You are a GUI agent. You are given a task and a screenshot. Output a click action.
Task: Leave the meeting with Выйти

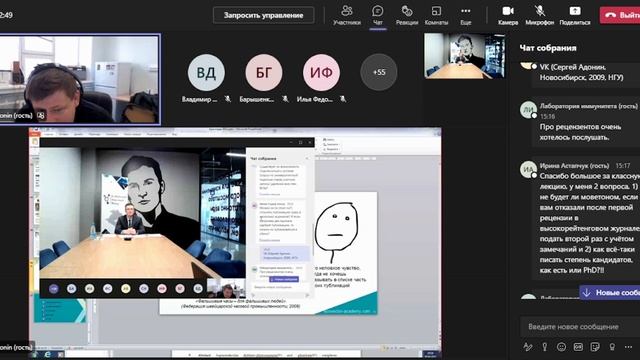tap(620, 15)
